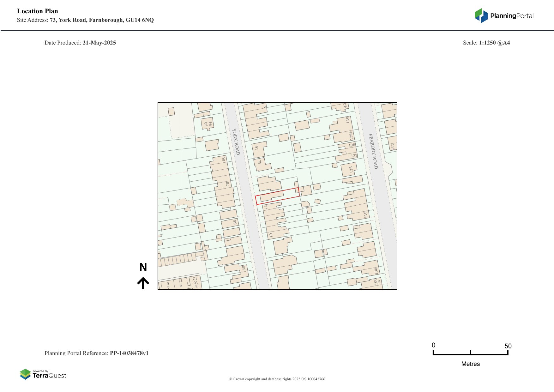
Task: Click the Planning Portal logo icon
Action: 481,15
